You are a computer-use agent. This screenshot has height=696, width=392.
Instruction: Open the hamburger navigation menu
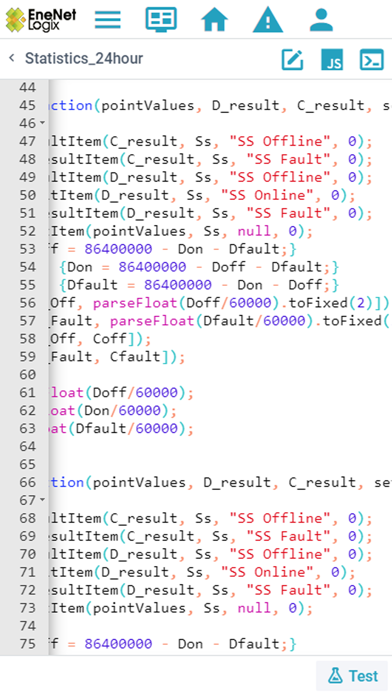pyautogui.click(x=108, y=20)
